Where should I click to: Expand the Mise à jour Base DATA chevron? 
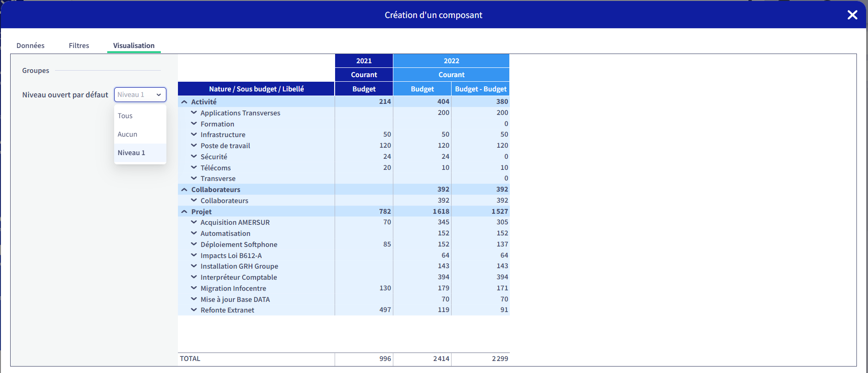194,299
